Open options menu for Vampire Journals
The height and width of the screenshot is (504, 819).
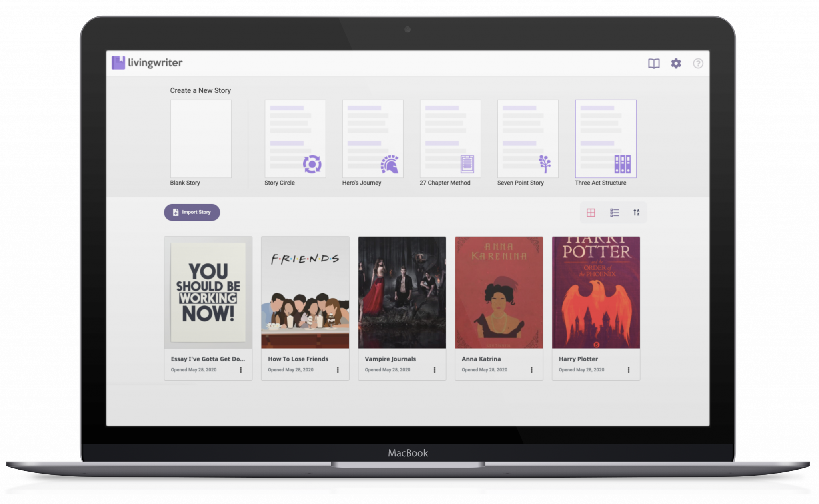click(x=435, y=370)
